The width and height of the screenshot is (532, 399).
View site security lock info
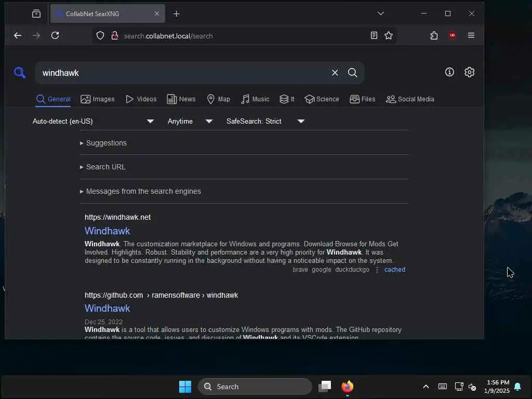[x=115, y=36]
